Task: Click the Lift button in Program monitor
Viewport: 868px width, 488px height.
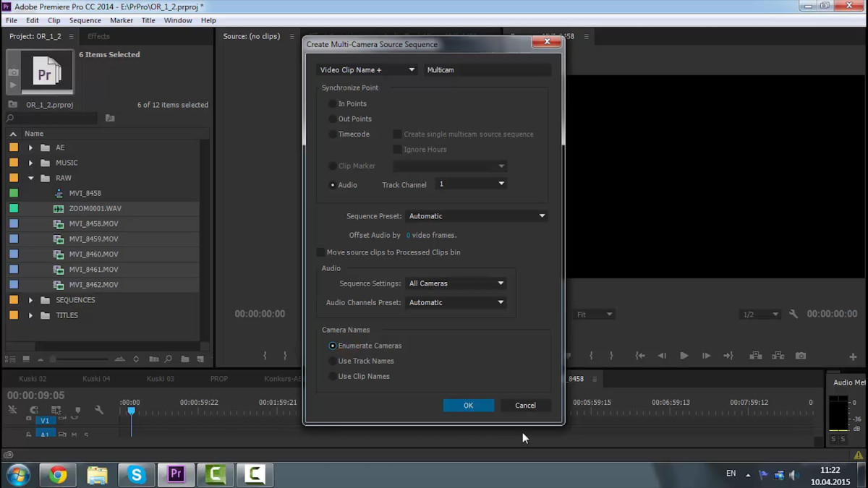Action: click(755, 356)
